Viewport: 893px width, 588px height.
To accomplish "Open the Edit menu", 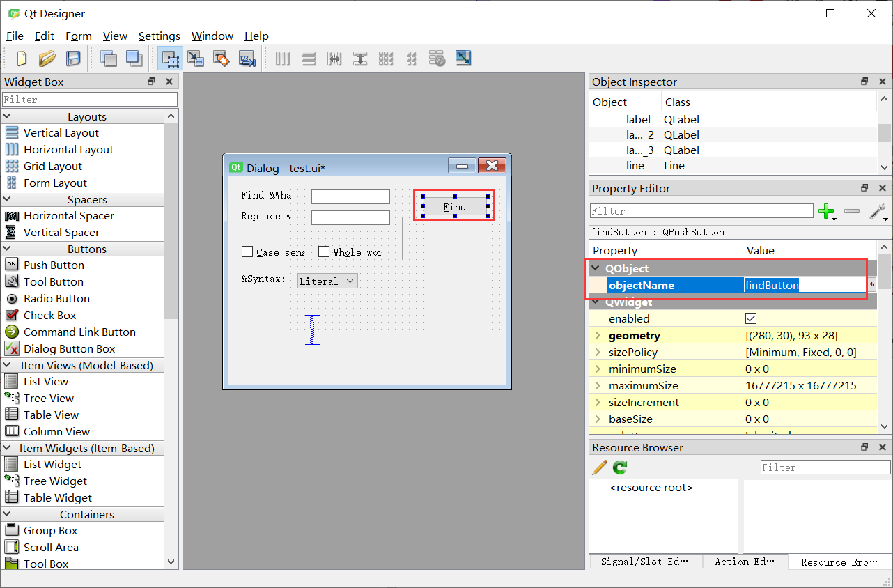I will [x=45, y=36].
